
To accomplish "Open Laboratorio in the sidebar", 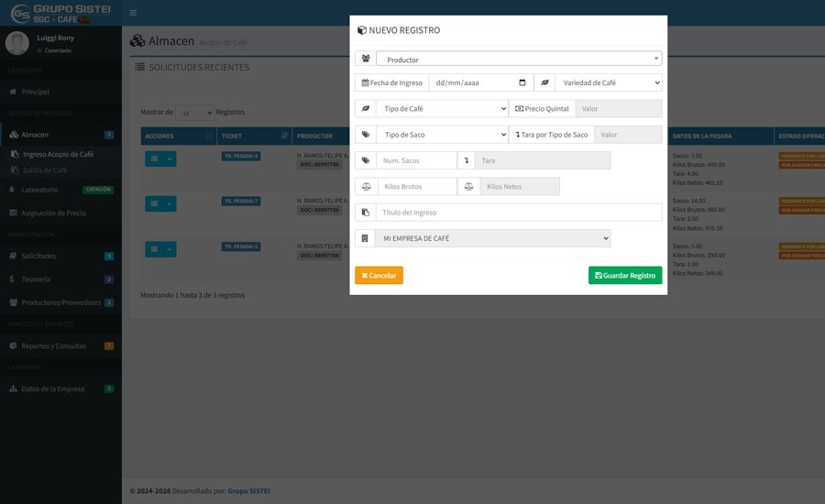I will click(x=60, y=190).
